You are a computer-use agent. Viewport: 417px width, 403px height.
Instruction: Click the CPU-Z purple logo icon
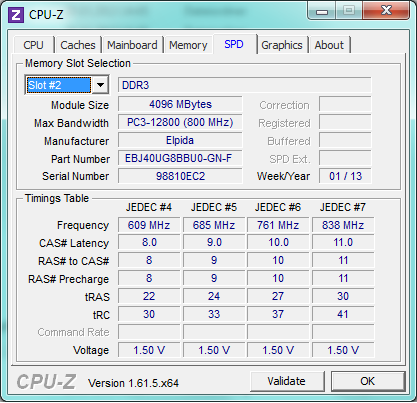(16, 15)
